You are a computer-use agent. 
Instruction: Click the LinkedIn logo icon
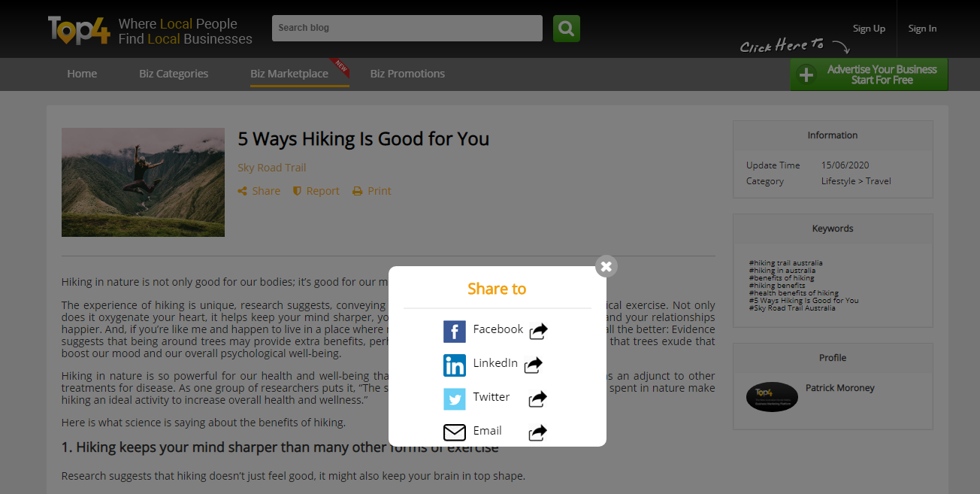(454, 365)
